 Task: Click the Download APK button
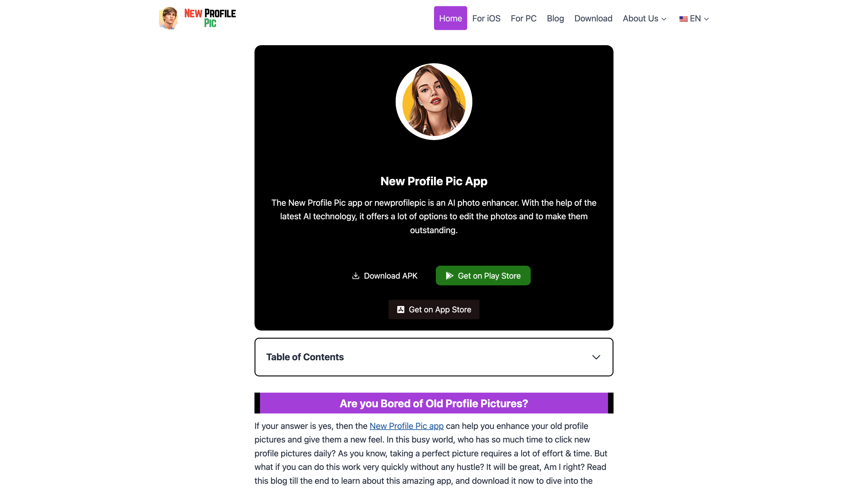(x=385, y=276)
